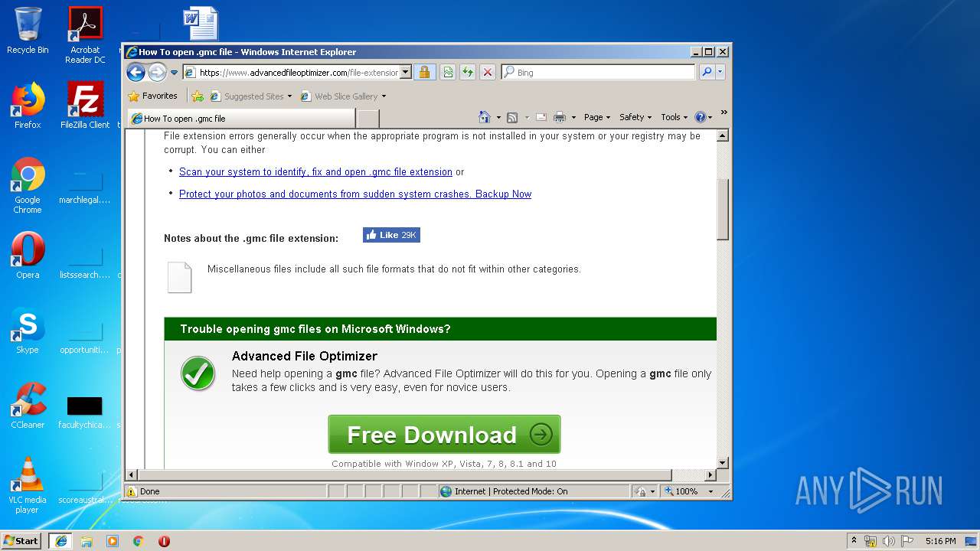
Task: Click the Action Center flag icon
Action: [x=907, y=541]
